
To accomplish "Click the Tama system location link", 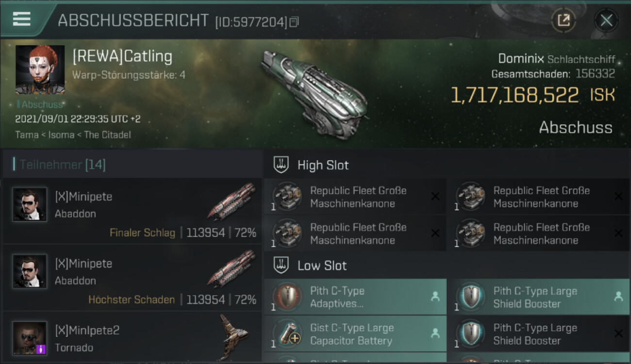I will point(26,134).
